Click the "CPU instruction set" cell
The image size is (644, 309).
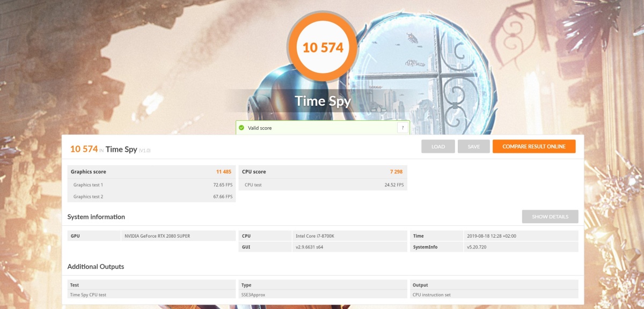[494, 295]
